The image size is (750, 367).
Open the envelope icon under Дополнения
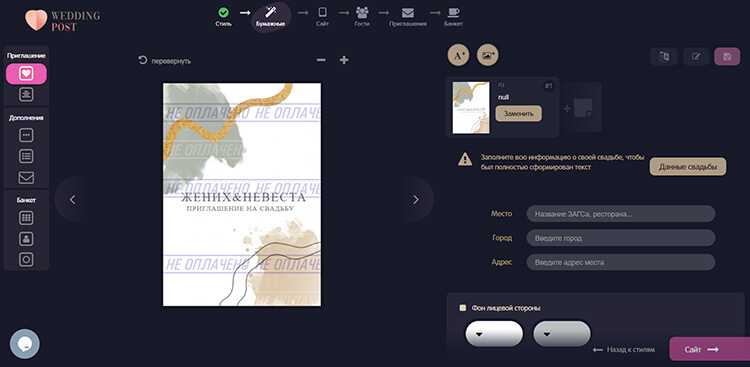(x=26, y=178)
